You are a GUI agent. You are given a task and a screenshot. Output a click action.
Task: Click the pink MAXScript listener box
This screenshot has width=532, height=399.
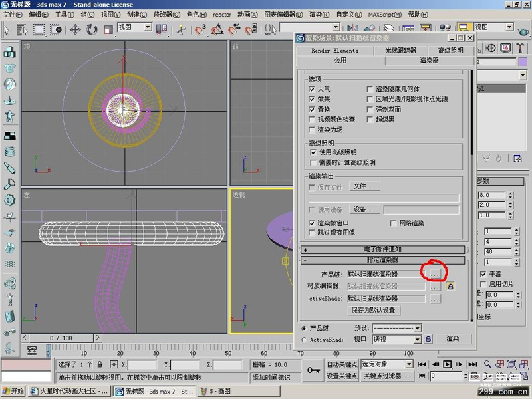(26, 364)
